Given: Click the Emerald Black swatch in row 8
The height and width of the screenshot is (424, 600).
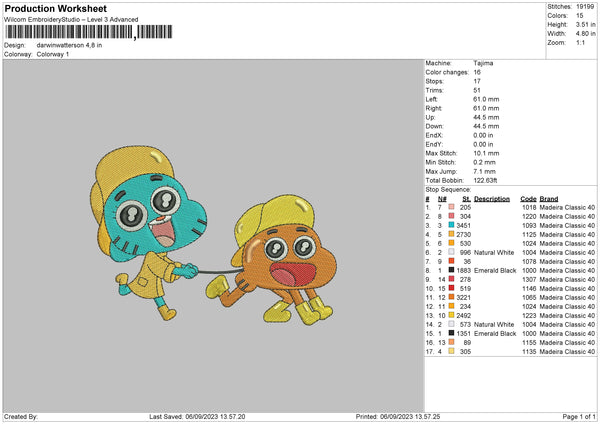Looking at the screenshot, I should click(x=452, y=270).
